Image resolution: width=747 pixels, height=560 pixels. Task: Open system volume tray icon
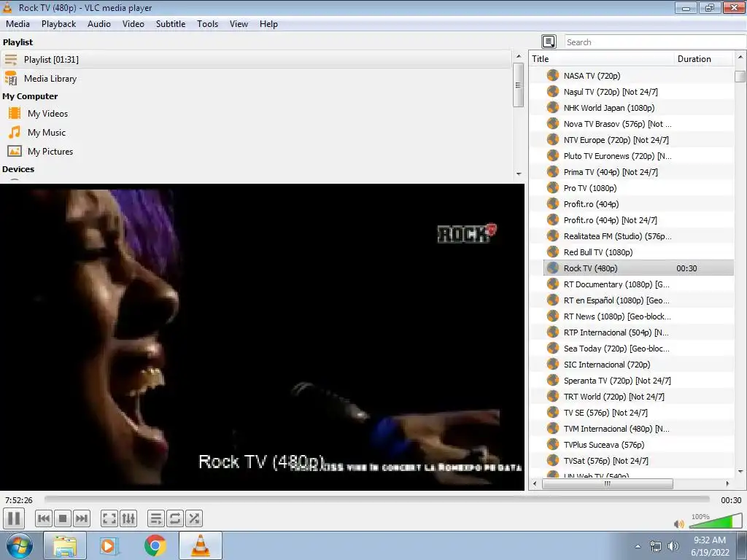click(673, 546)
